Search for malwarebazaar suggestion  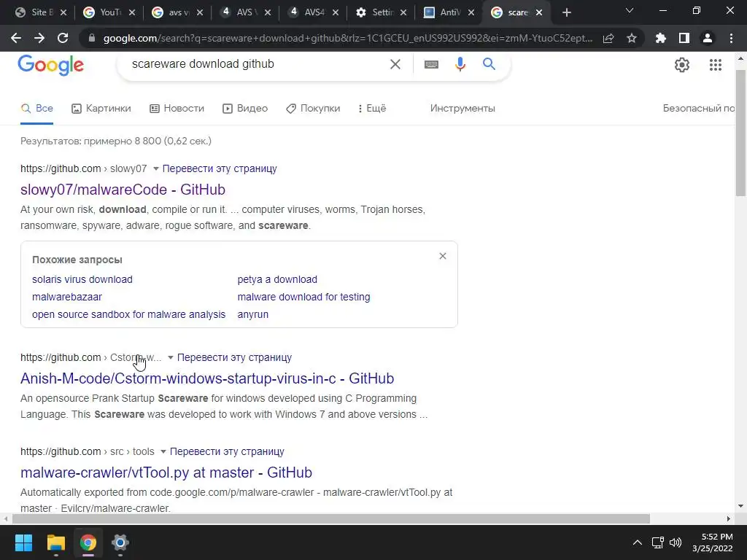[66, 297]
